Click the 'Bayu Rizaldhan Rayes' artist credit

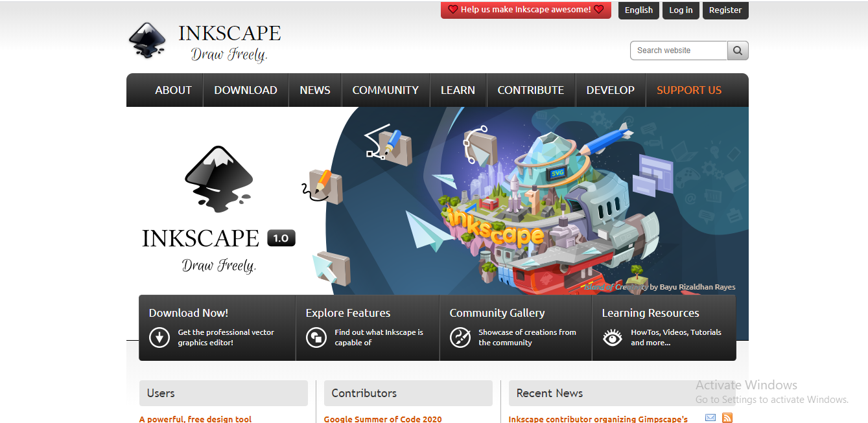click(698, 287)
